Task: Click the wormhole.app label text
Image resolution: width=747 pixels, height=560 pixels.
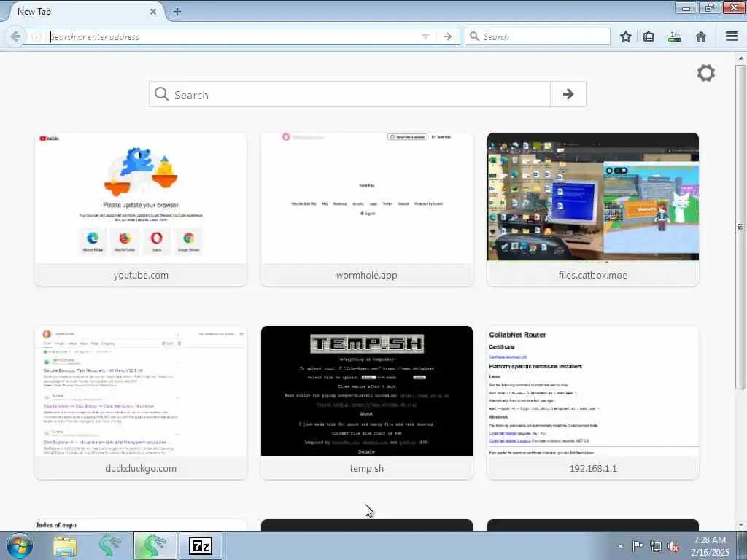Action: click(367, 275)
